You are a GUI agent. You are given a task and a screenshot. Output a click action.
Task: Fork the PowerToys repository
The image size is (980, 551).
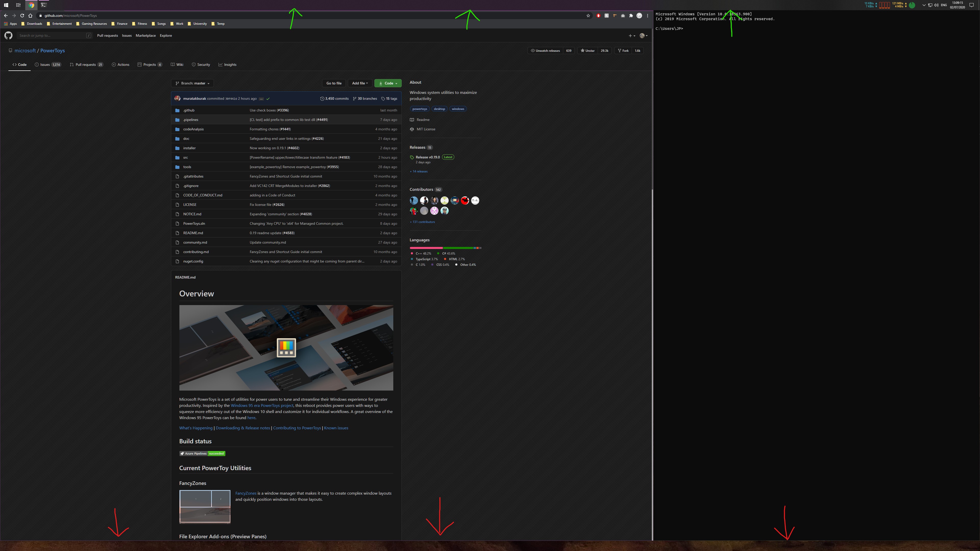click(x=623, y=51)
